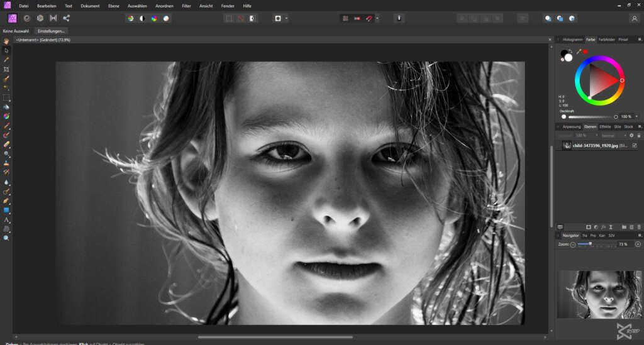Select the Crop tool
The image size is (644, 345).
coord(6,69)
